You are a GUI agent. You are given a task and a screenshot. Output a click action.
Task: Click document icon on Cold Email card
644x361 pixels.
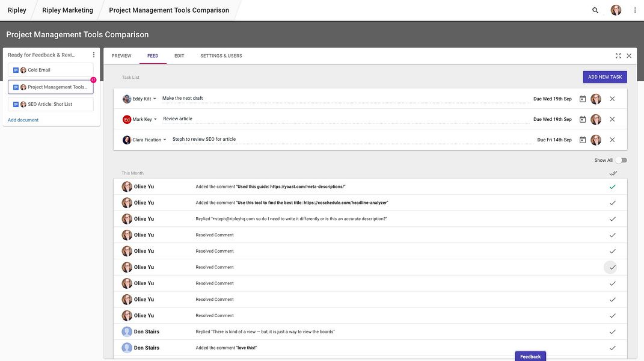click(16, 70)
